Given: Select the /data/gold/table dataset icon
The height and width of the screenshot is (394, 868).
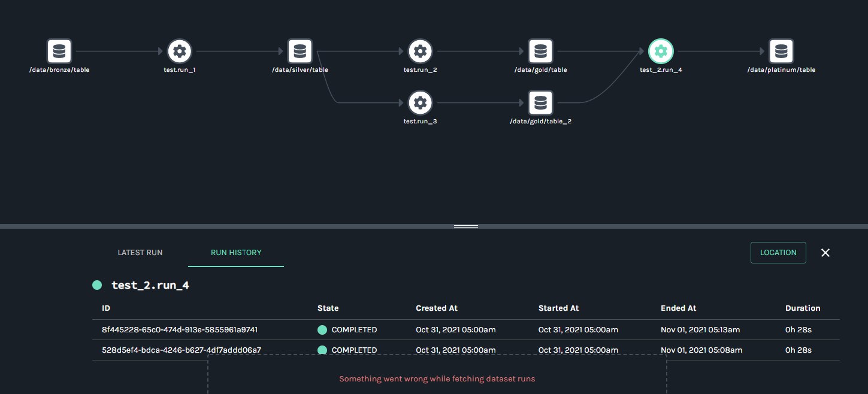Looking at the screenshot, I should (540, 52).
